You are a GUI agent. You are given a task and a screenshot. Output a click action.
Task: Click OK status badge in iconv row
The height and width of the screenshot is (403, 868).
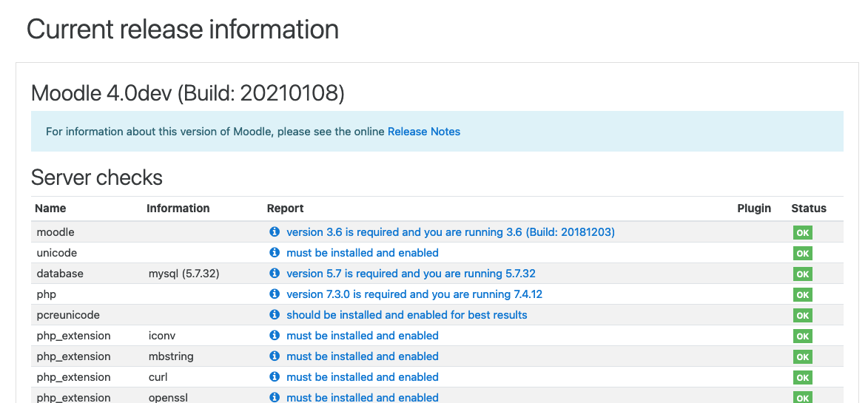pos(803,336)
